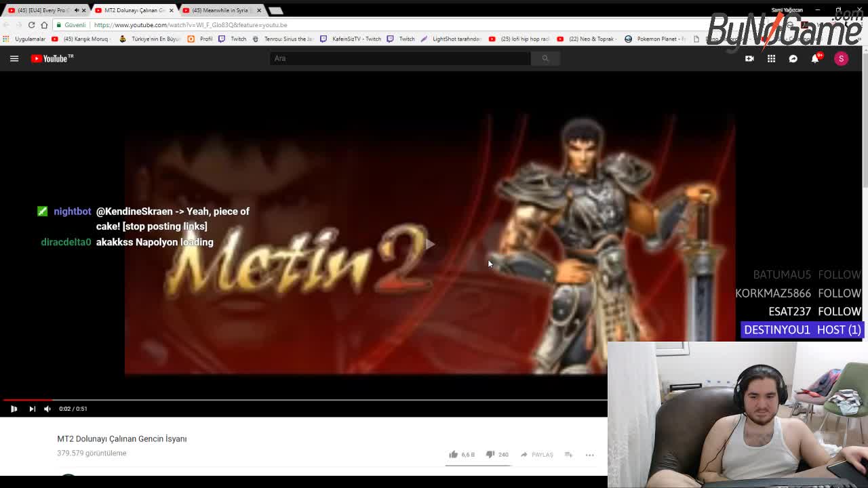Skip to the next video
This screenshot has height=488, width=868.
tap(32, 409)
